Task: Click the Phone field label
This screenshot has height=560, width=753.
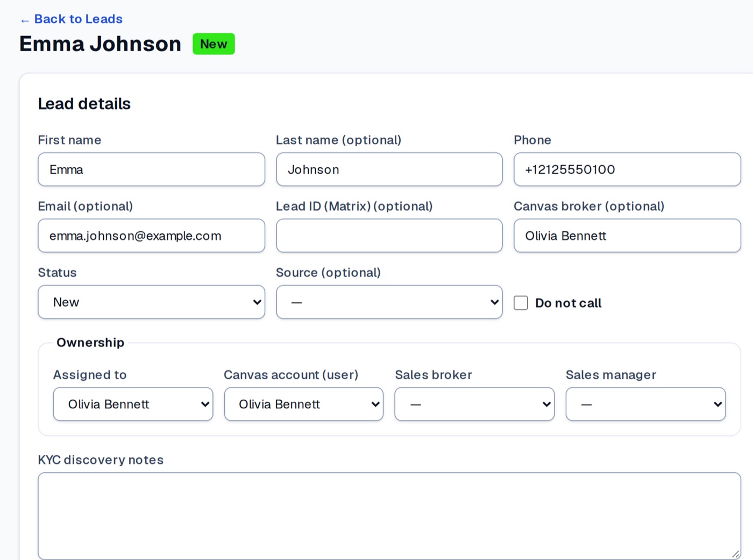Action: pos(532,140)
